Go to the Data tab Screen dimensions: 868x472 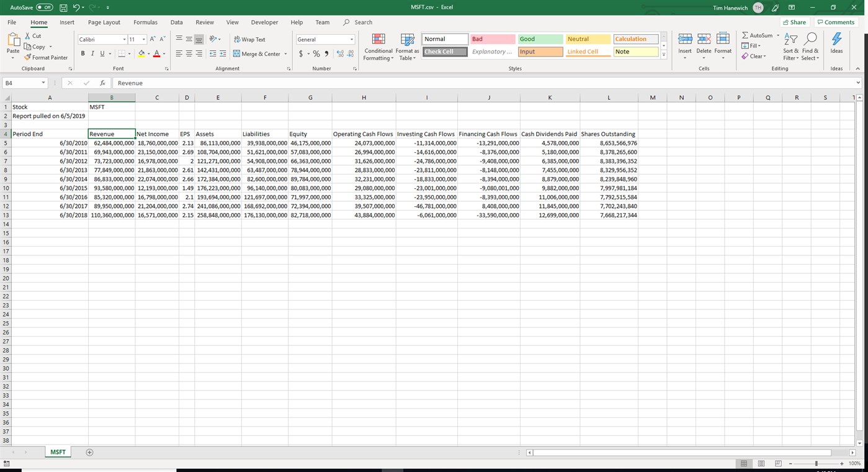pyautogui.click(x=176, y=22)
